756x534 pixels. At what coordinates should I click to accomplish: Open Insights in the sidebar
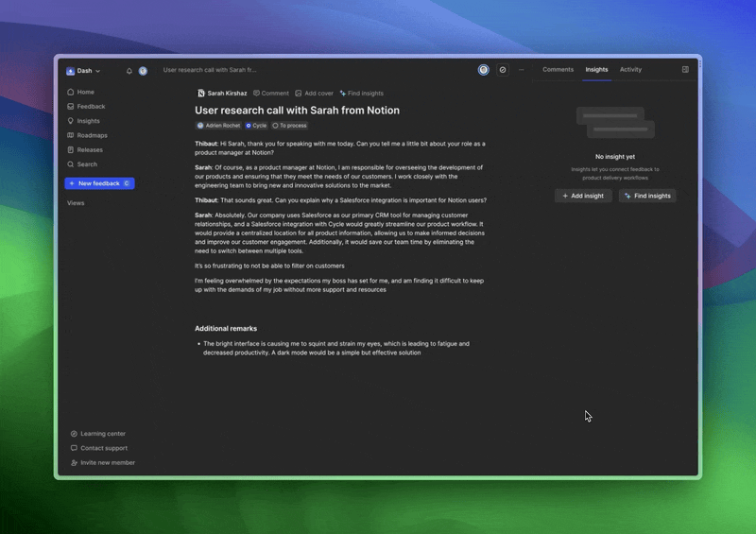tap(84, 121)
